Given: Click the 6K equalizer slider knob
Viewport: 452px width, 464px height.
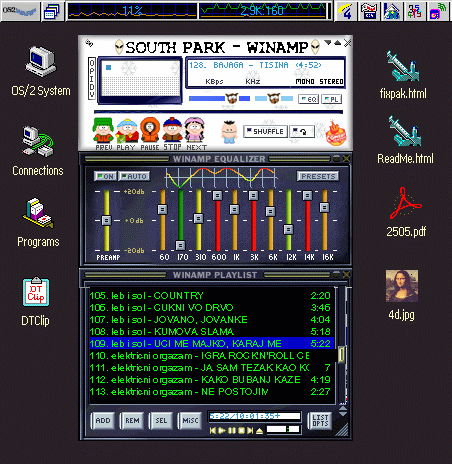Looking at the screenshot, I should click(x=270, y=211).
